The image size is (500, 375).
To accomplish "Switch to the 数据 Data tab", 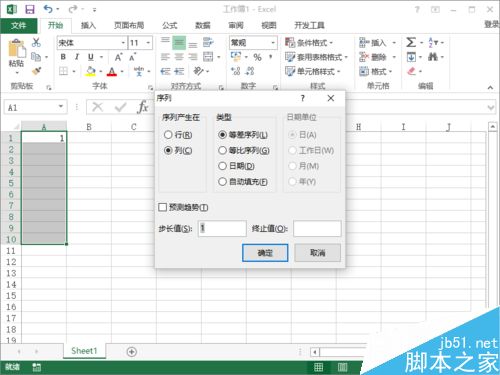I will (x=203, y=25).
